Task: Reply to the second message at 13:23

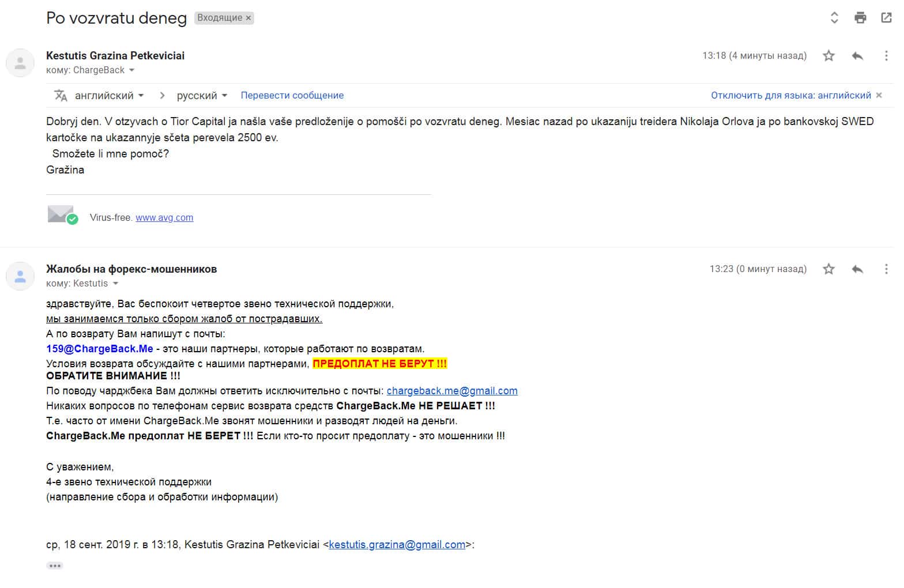Action: (857, 269)
